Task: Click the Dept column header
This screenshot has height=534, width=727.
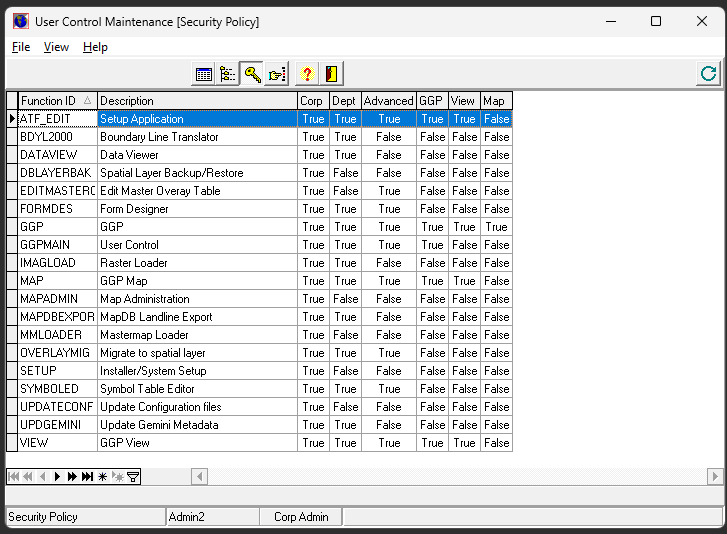Action: click(x=345, y=101)
